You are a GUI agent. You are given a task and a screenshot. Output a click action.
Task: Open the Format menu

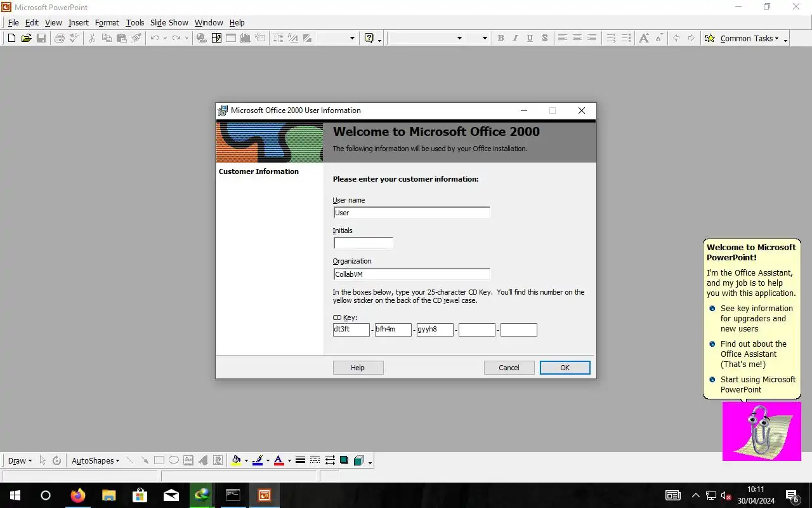click(107, 22)
